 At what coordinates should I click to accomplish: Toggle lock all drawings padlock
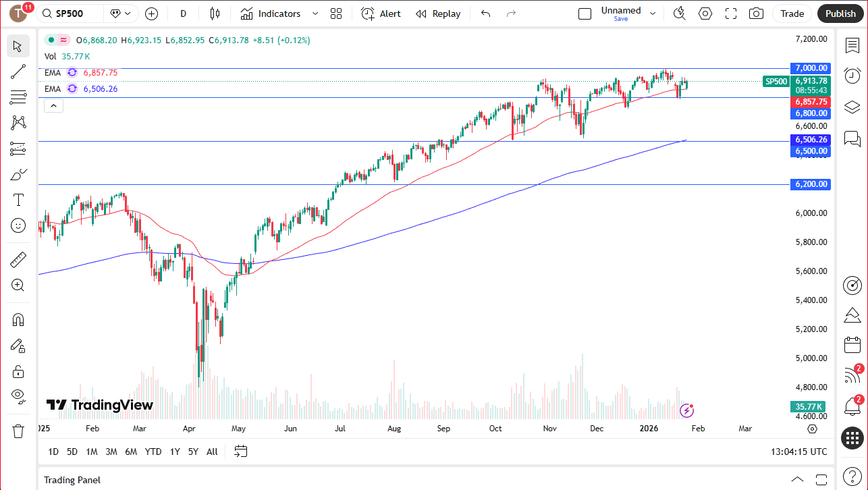point(18,371)
